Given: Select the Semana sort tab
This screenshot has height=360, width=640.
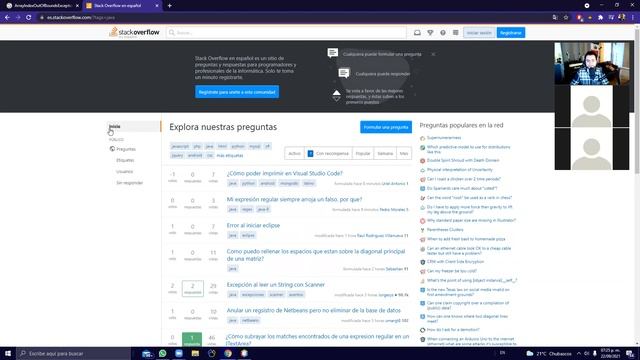Looking at the screenshot, I should pyautogui.click(x=385, y=153).
